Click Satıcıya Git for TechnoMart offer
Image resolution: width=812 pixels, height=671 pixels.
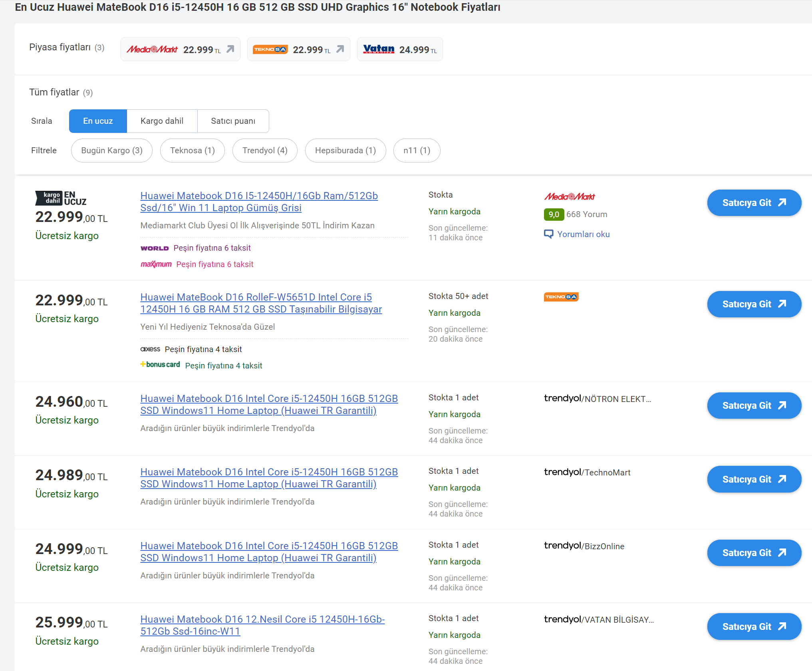click(754, 479)
